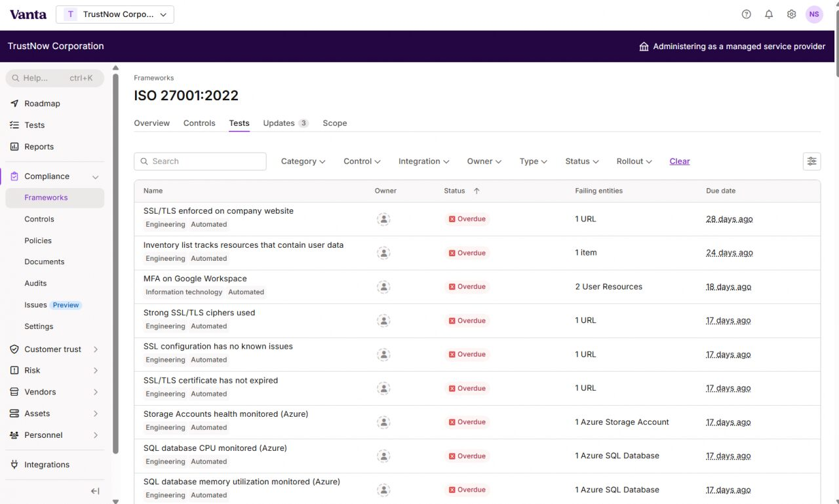Click the Integrations plug icon
Image resolution: width=839 pixels, height=504 pixels.
[x=14, y=465]
